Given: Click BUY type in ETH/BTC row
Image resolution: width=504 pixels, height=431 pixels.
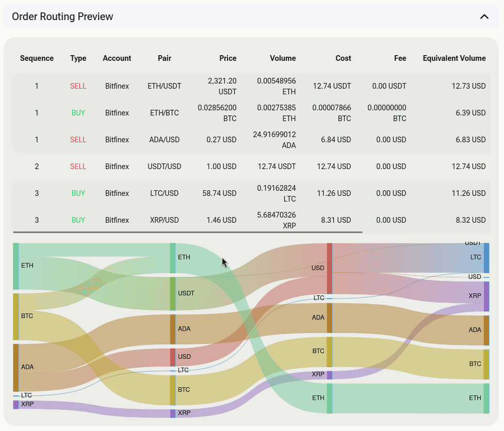Looking at the screenshot, I should tap(78, 113).
